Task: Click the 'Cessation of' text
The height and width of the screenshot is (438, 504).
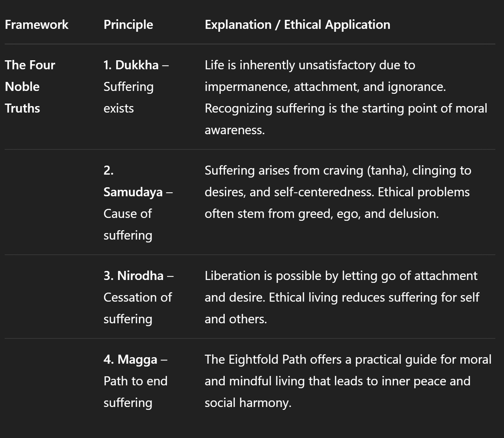Action: click(137, 297)
